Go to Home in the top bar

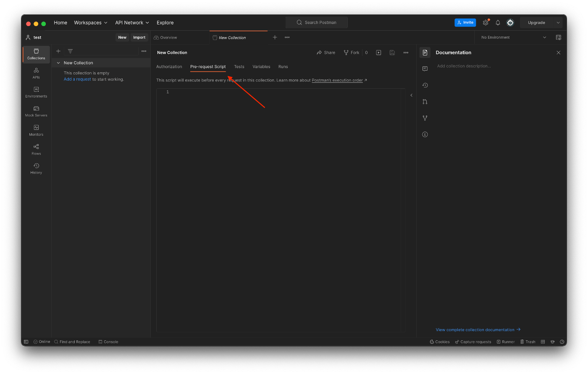click(60, 23)
